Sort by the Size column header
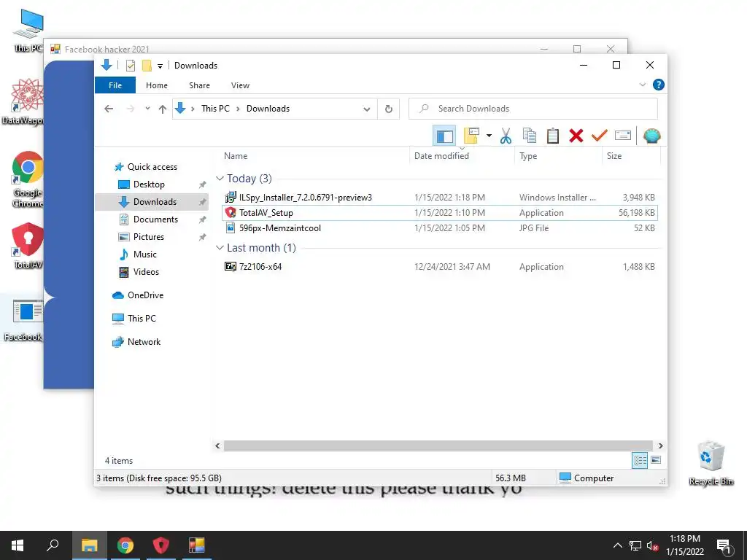 pyautogui.click(x=614, y=156)
